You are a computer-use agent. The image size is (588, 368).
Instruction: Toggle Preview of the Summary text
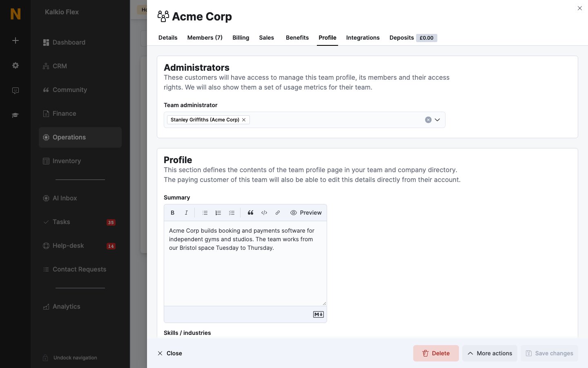tap(306, 213)
